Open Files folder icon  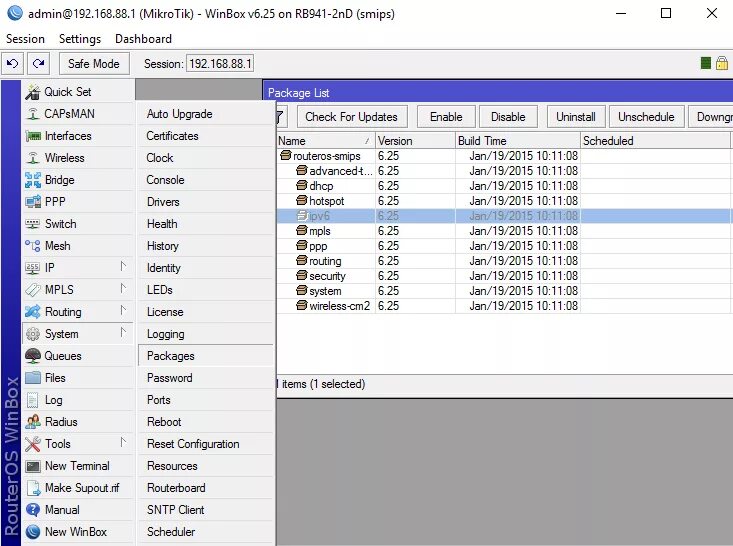pyautogui.click(x=33, y=378)
